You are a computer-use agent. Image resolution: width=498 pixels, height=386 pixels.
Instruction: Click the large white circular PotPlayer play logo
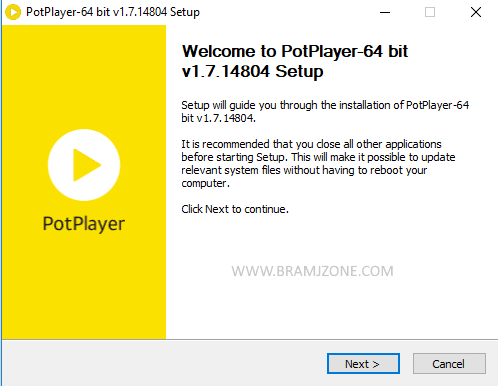pyautogui.click(x=84, y=165)
